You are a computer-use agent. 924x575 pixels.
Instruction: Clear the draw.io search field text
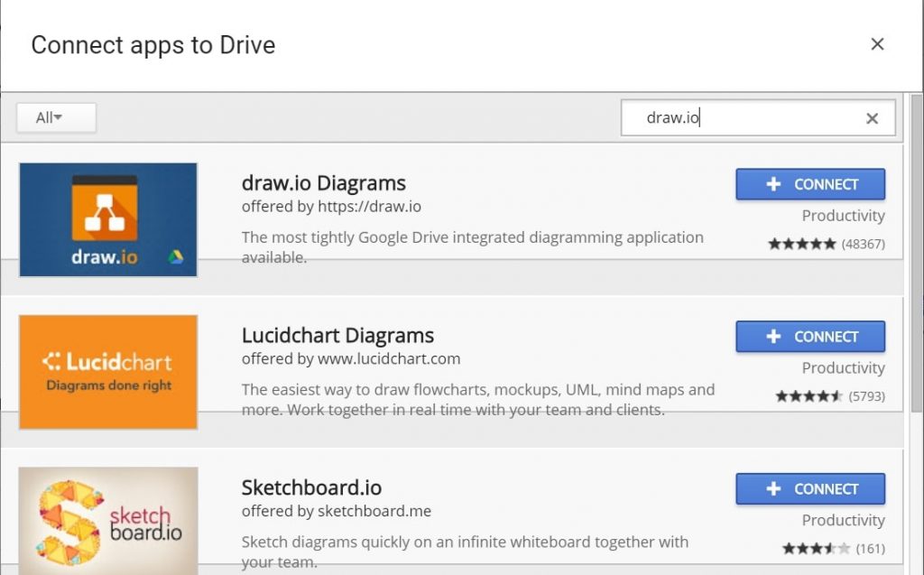(x=873, y=118)
